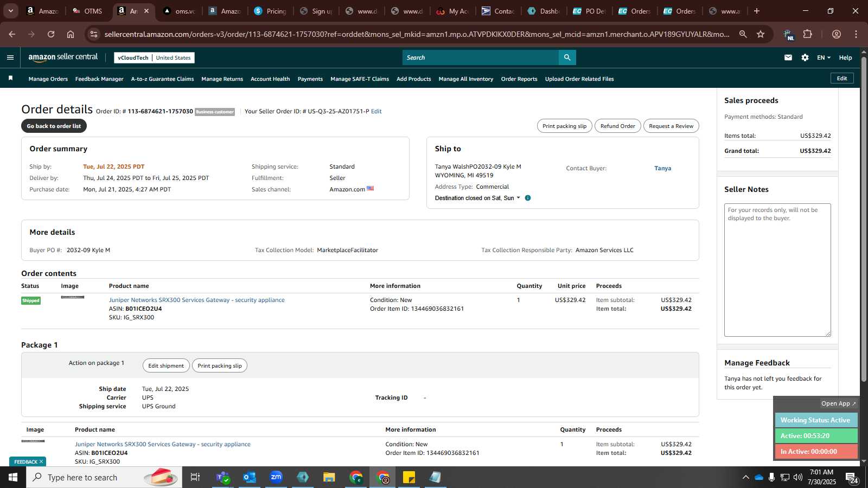
Task: Click into the Seller Notes text area
Action: [777, 270]
